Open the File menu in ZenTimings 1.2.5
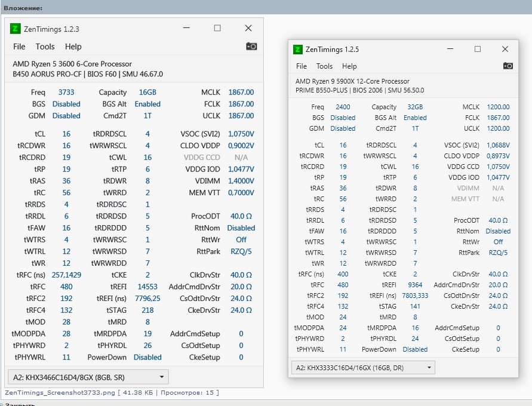Image resolution: width=532 pixels, height=406 pixels. (x=302, y=66)
